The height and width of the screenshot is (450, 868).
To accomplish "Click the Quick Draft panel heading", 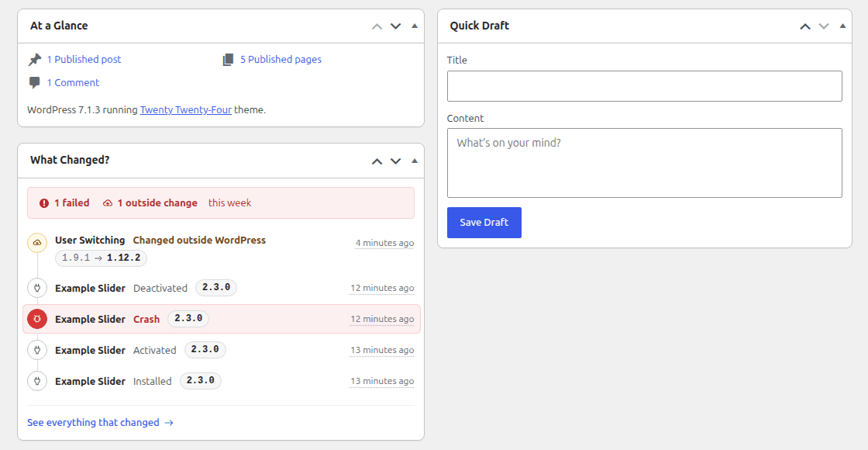I will pos(480,26).
